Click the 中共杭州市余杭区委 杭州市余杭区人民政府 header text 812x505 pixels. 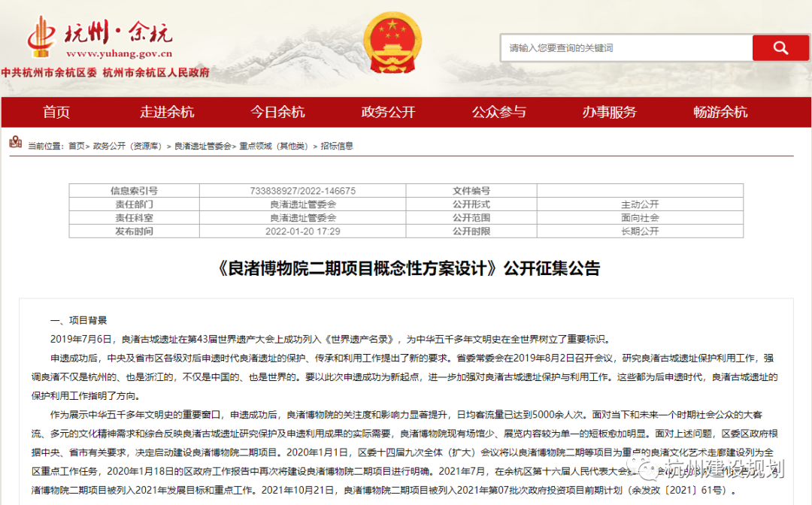106,72
